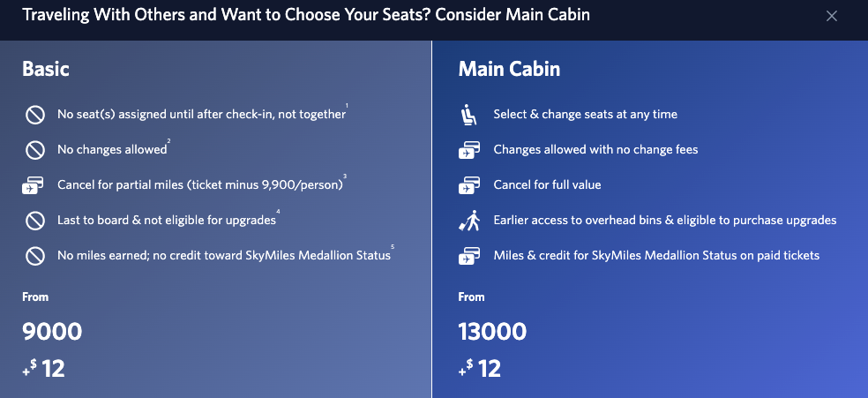Click the prohibited icon beside Last to board
The image size is (868, 398).
pyautogui.click(x=35, y=221)
